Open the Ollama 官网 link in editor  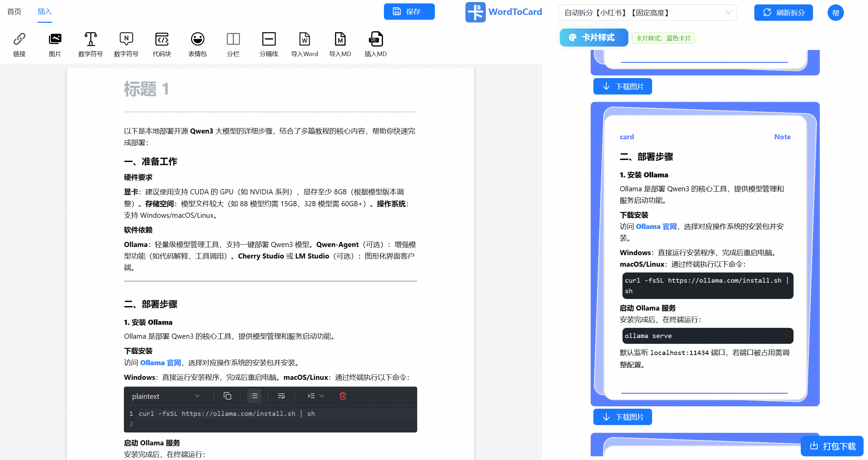pyautogui.click(x=160, y=363)
